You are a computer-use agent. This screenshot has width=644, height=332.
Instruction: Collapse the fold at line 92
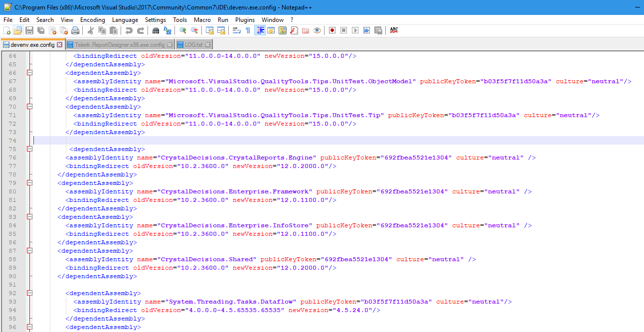(29, 293)
